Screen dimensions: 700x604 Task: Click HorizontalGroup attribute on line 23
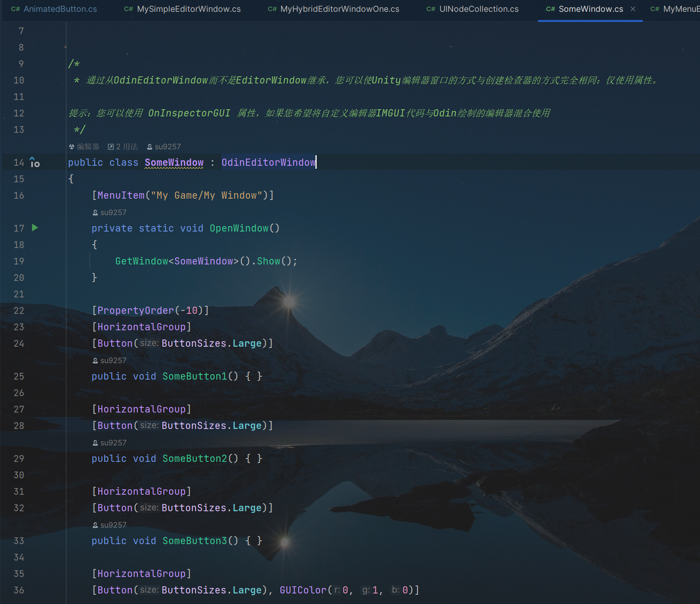pyautogui.click(x=142, y=327)
